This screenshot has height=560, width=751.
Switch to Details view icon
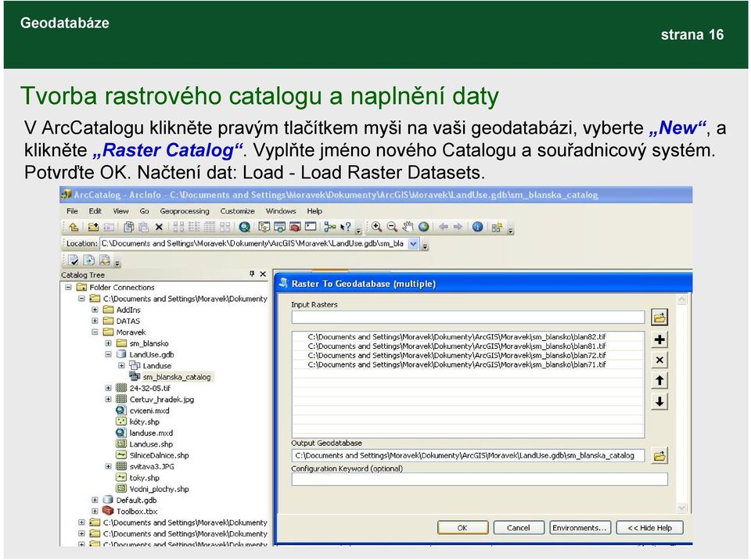[x=210, y=227]
